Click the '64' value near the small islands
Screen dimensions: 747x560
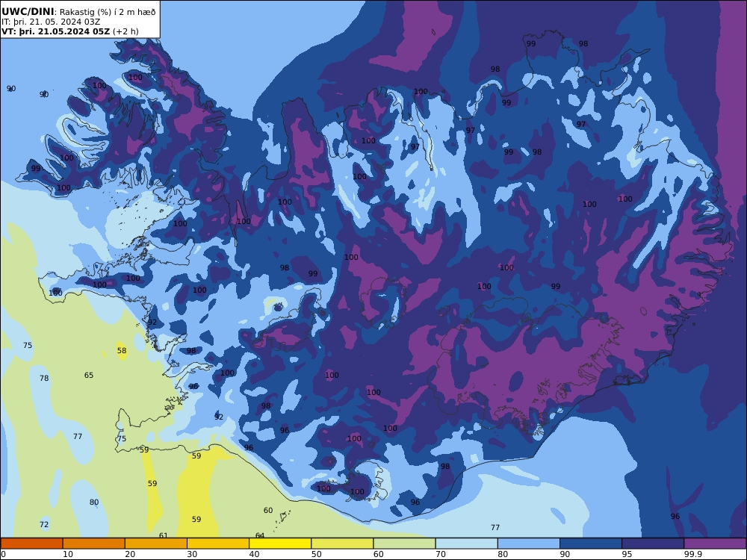[260, 535]
